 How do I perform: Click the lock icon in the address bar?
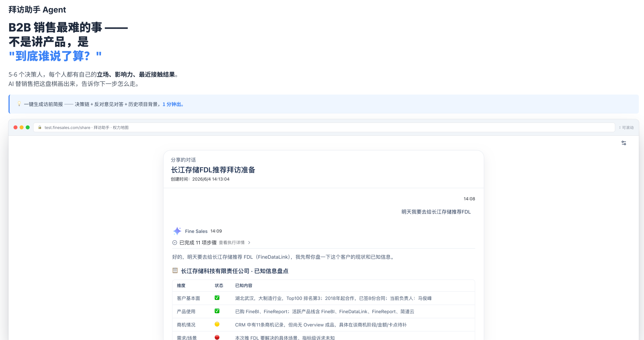39,127
